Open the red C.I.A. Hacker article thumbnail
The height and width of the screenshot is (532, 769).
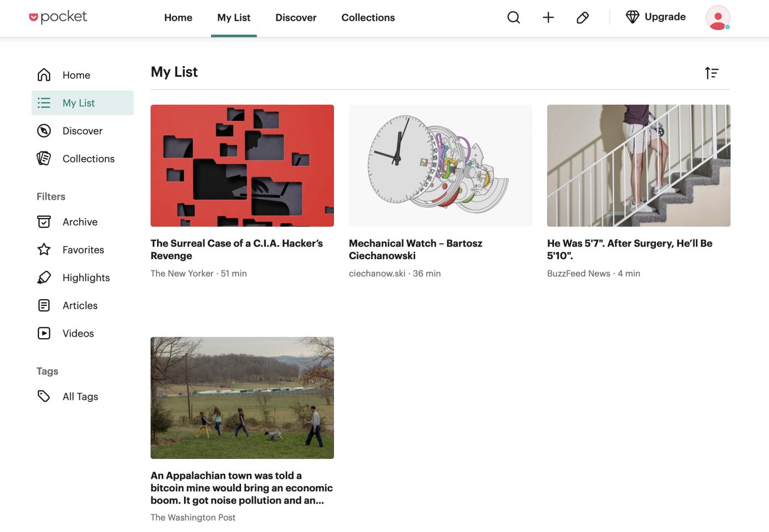point(242,166)
